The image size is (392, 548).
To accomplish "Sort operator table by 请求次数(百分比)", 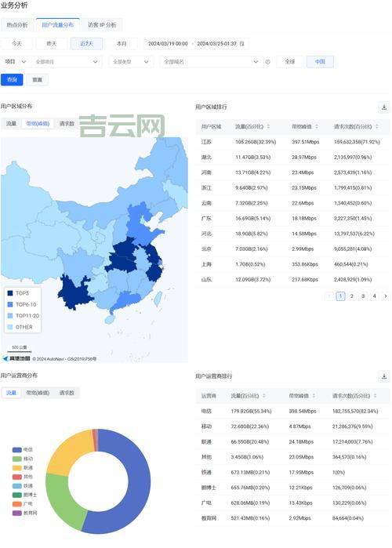I will tap(375, 396).
